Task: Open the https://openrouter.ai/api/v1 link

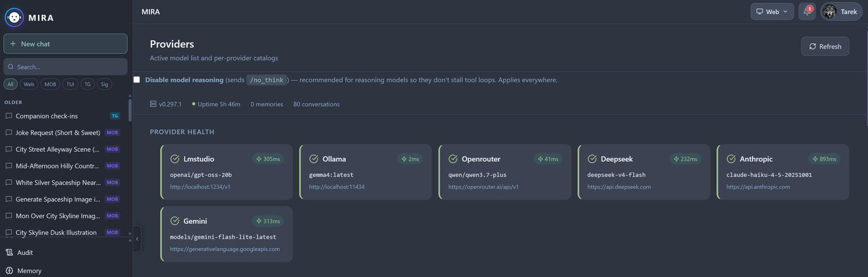Action: 483,187
